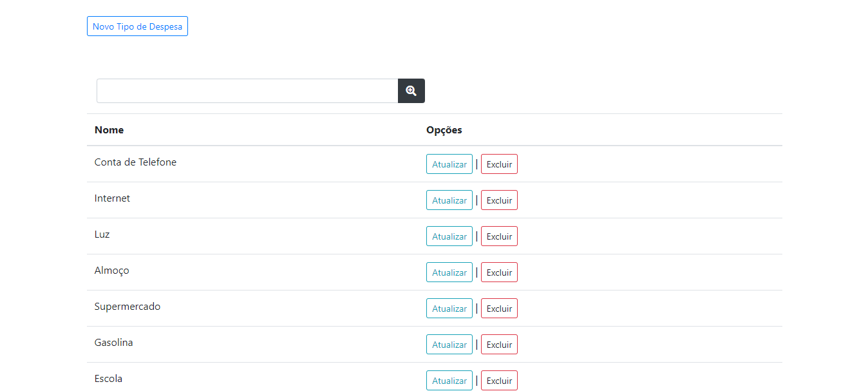868x391 pixels.
Task: Click Excluir for Supermercado
Action: [x=499, y=308]
